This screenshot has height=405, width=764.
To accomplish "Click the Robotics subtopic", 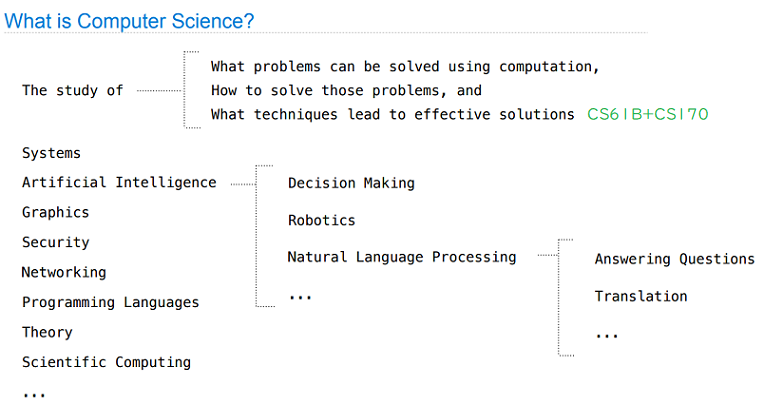I will point(322,220).
